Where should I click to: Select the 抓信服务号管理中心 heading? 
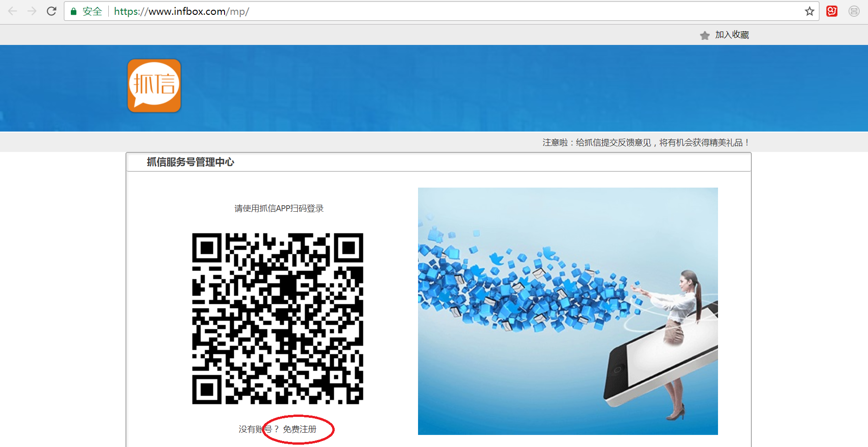click(x=190, y=162)
